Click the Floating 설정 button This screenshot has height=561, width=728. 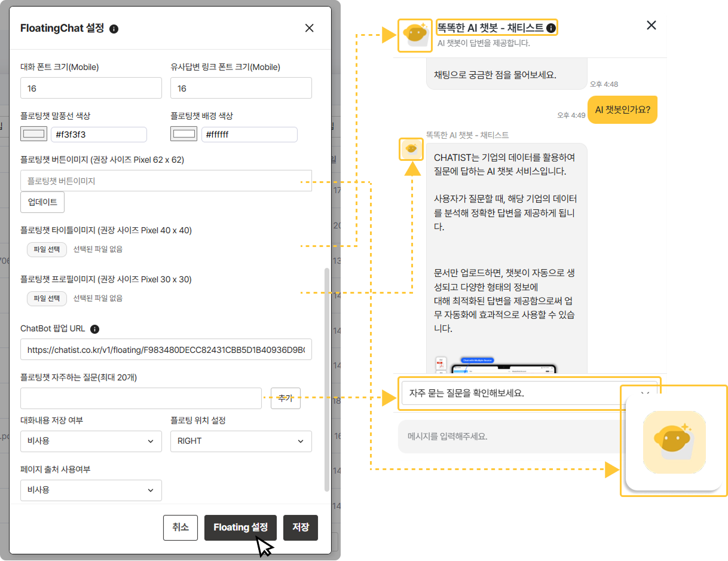[240, 528]
